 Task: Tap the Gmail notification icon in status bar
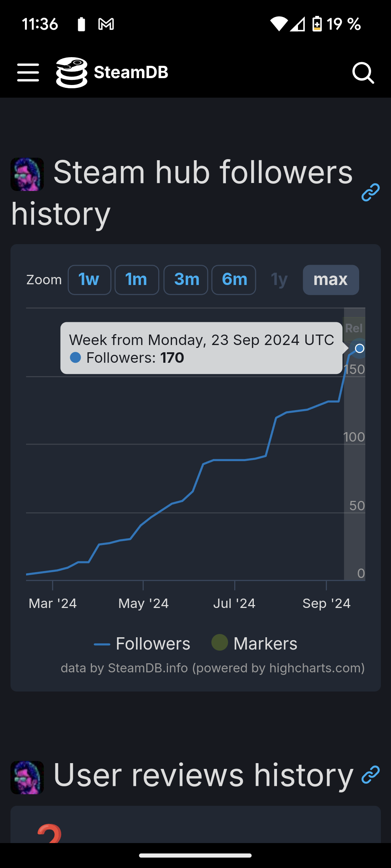pos(106,24)
